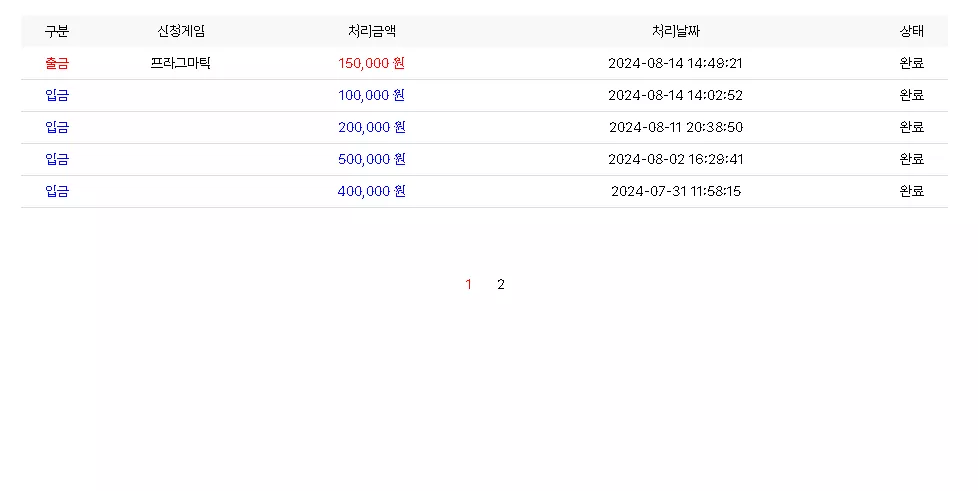Click the date 2024-08-14 14:49:21
978x491 pixels.
[x=675, y=63]
